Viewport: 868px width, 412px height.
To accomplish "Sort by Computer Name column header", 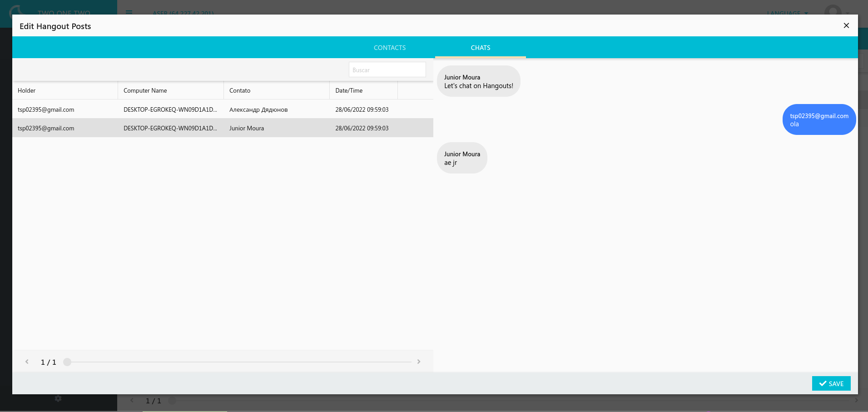I will tap(171, 90).
